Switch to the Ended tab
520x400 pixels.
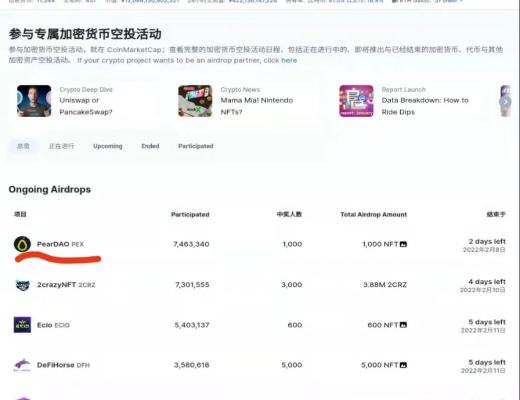point(150,146)
